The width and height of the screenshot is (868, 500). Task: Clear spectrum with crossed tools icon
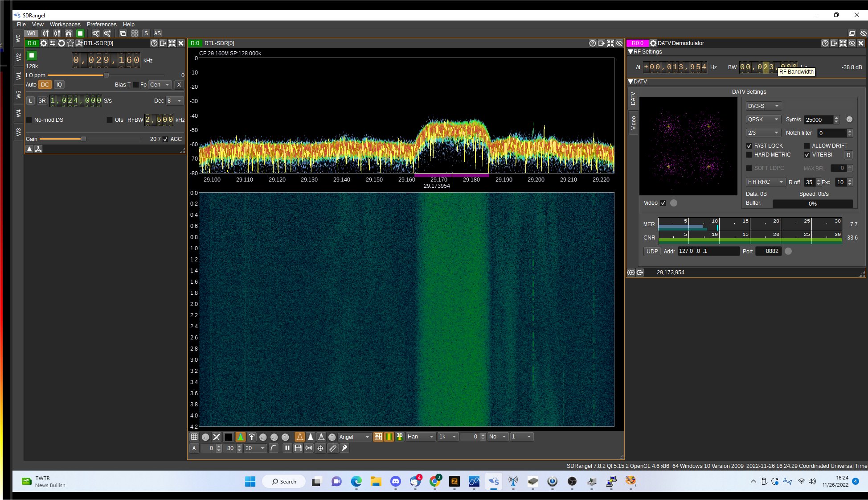[x=217, y=437]
